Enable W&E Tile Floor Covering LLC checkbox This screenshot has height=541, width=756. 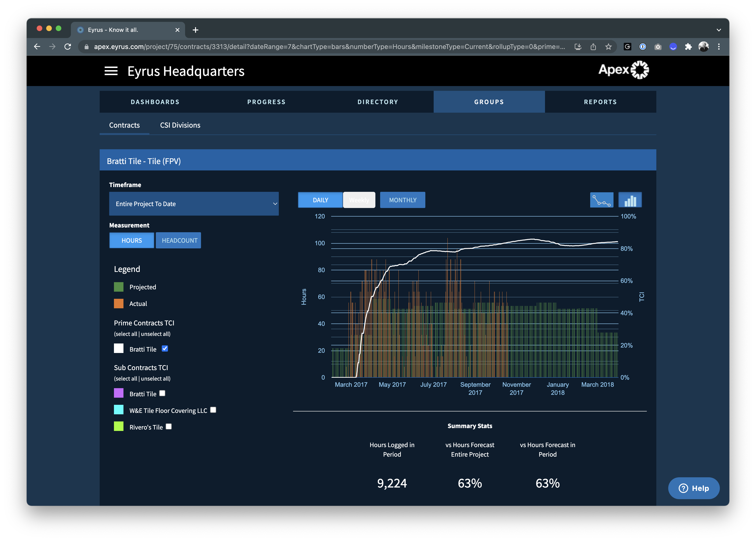point(213,410)
